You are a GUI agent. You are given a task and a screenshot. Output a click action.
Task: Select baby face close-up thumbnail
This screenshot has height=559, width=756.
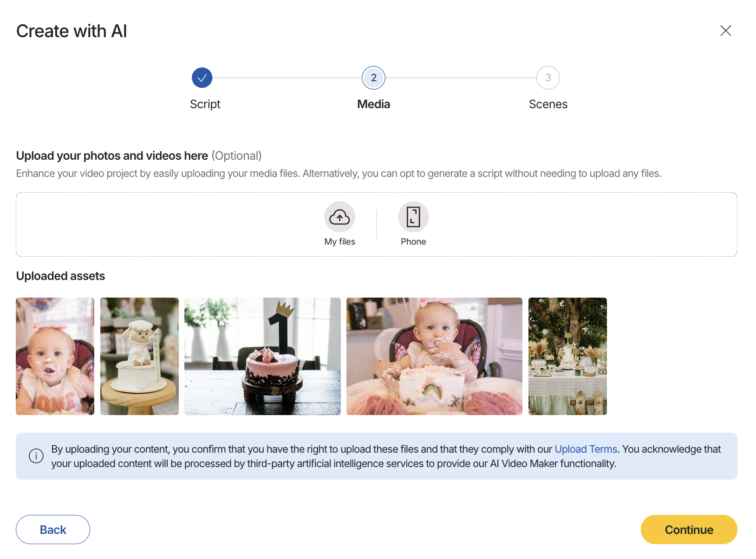coord(55,356)
